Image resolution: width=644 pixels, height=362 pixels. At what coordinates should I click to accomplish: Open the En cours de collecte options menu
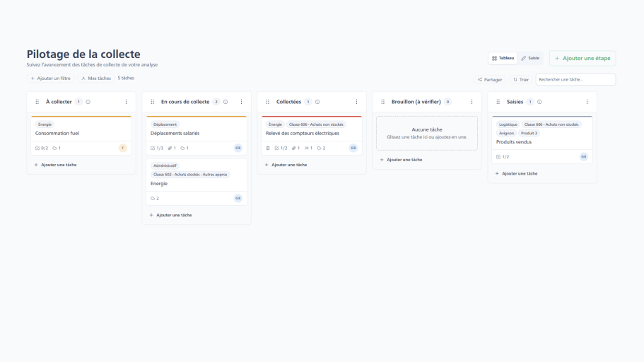point(242,102)
